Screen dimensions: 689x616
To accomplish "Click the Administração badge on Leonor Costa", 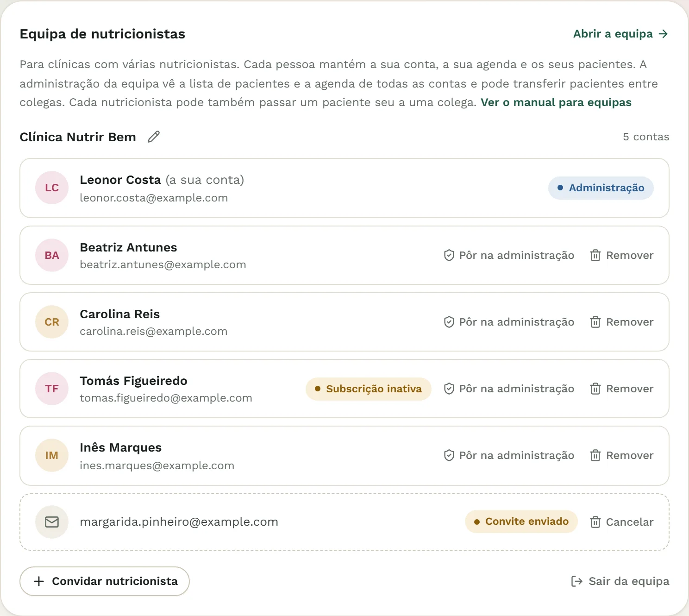I will [601, 188].
